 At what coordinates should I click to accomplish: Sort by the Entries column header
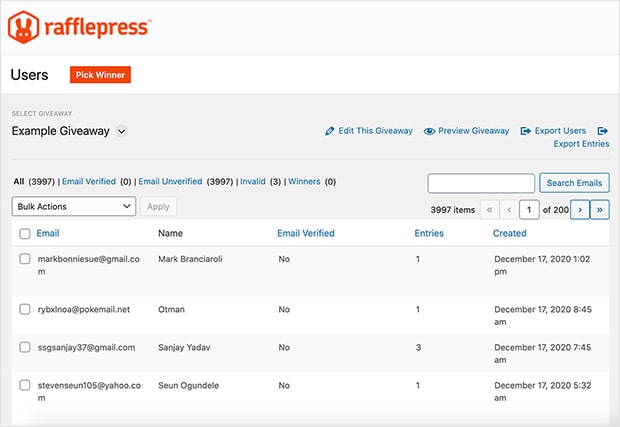click(429, 233)
